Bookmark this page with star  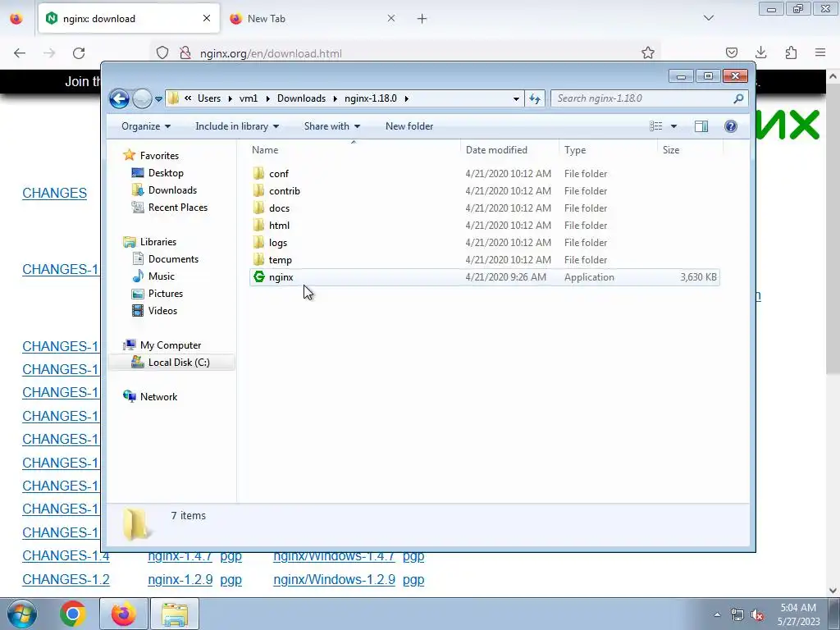point(648,52)
